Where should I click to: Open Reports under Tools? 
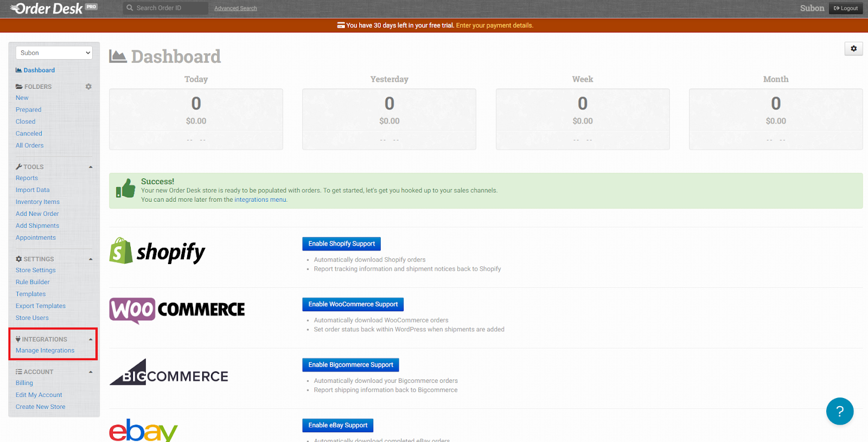click(x=27, y=178)
